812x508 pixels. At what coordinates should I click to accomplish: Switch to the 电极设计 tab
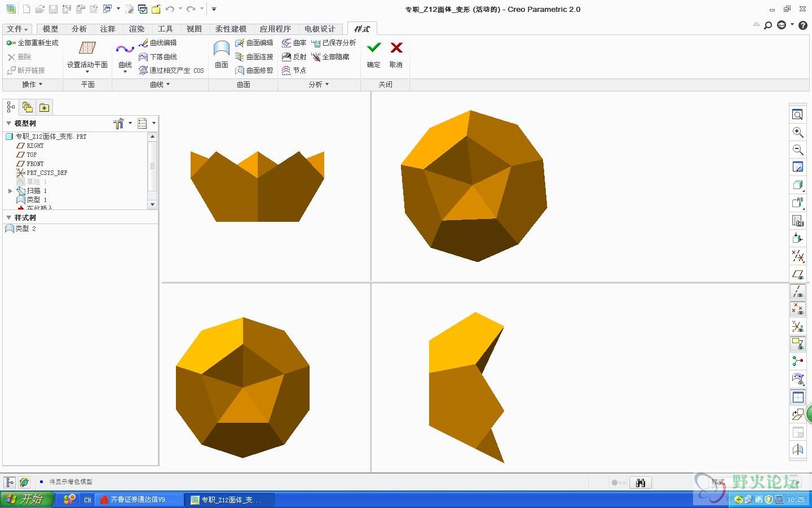coord(320,29)
